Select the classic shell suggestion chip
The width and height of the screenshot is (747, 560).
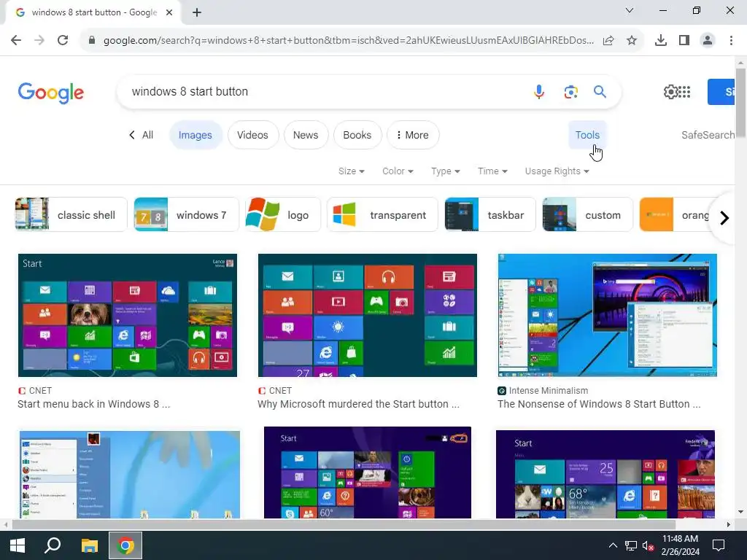click(71, 215)
